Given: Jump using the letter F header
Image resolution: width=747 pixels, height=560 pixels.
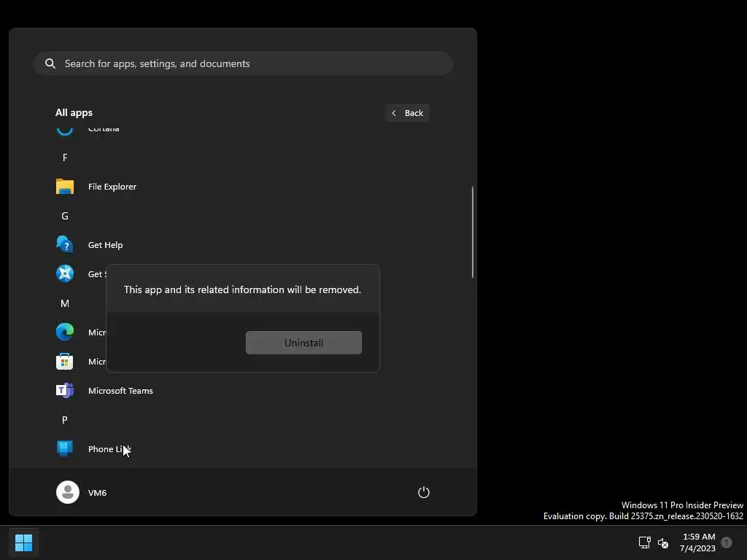Looking at the screenshot, I should pos(65,157).
